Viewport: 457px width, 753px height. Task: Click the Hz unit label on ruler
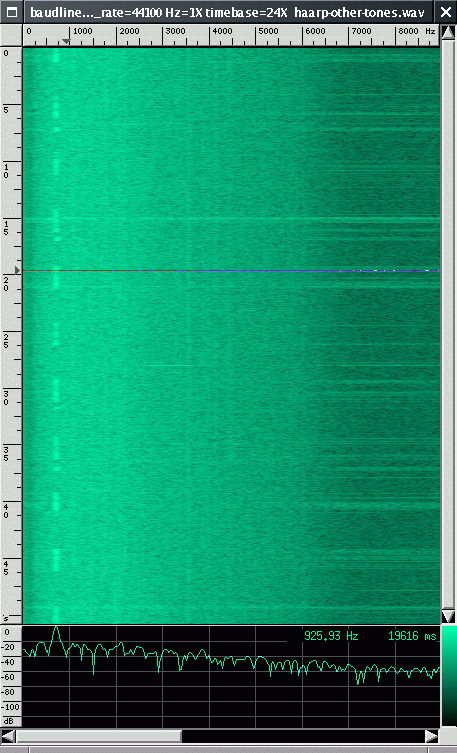(431, 31)
